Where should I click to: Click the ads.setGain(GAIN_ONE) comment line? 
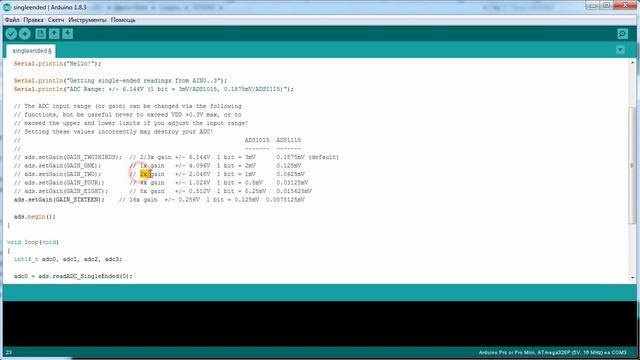tap(158, 166)
